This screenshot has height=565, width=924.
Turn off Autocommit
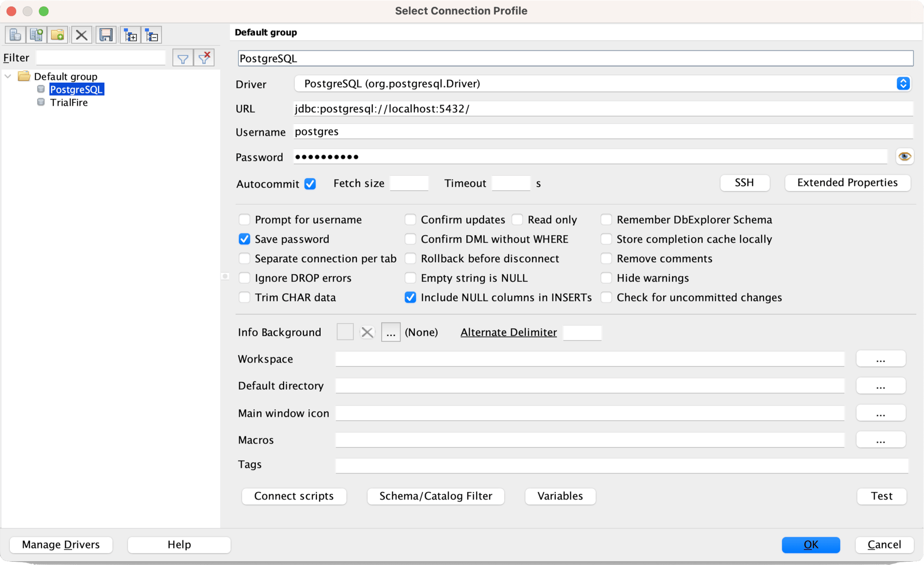click(x=310, y=184)
